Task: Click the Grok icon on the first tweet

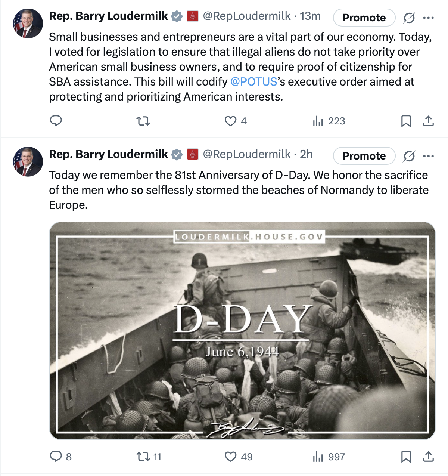Action: pyautogui.click(x=409, y=18)
